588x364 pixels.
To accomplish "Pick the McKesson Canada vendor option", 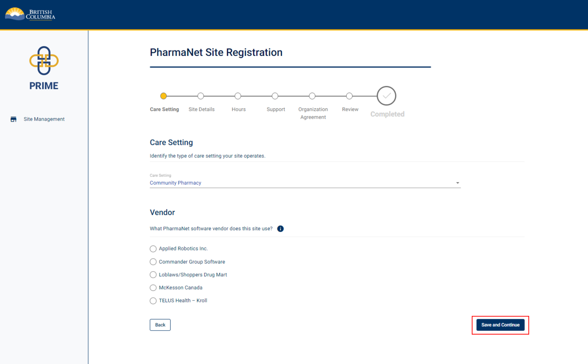I will 153,288.
